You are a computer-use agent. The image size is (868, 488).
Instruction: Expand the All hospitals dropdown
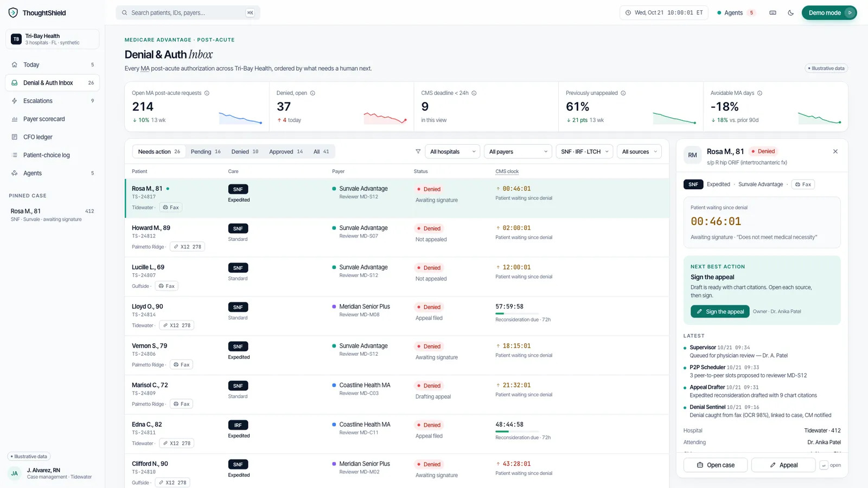coord(452,152)
